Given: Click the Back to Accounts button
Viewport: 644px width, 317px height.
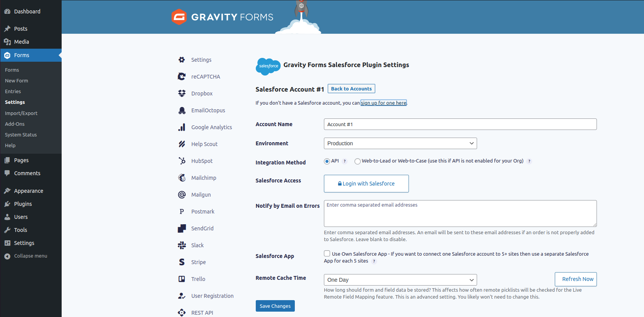Looking at the screenshot, I should coord(351,89).
